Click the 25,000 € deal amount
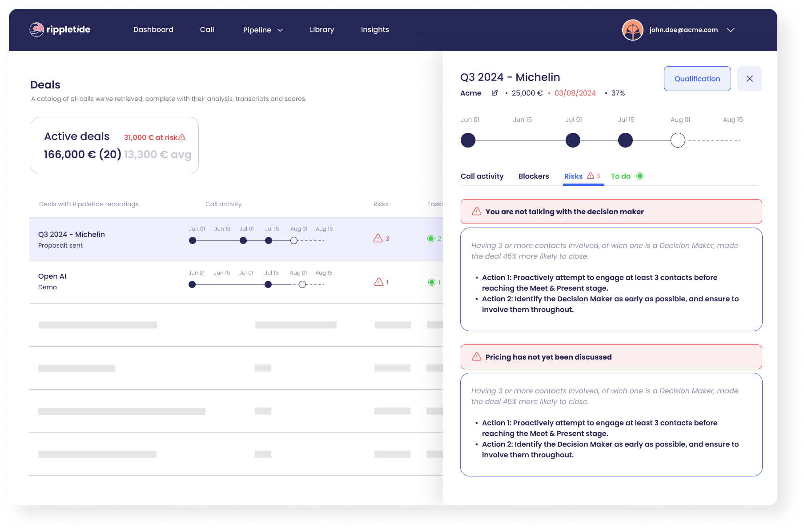The height and width of the screenshot is (532, 804). click(527, 93)
